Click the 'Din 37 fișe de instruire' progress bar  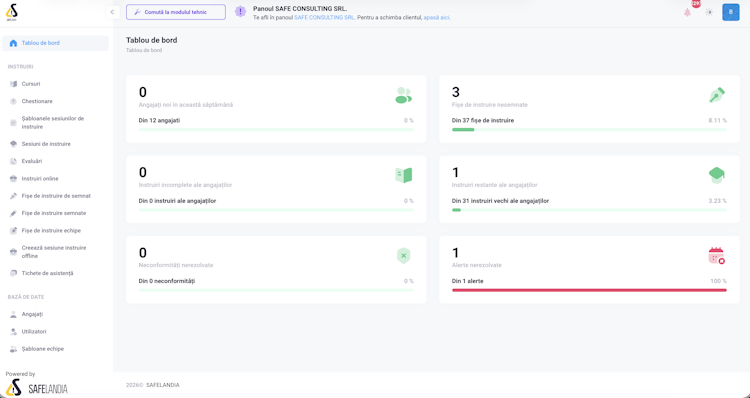(589, 130)
